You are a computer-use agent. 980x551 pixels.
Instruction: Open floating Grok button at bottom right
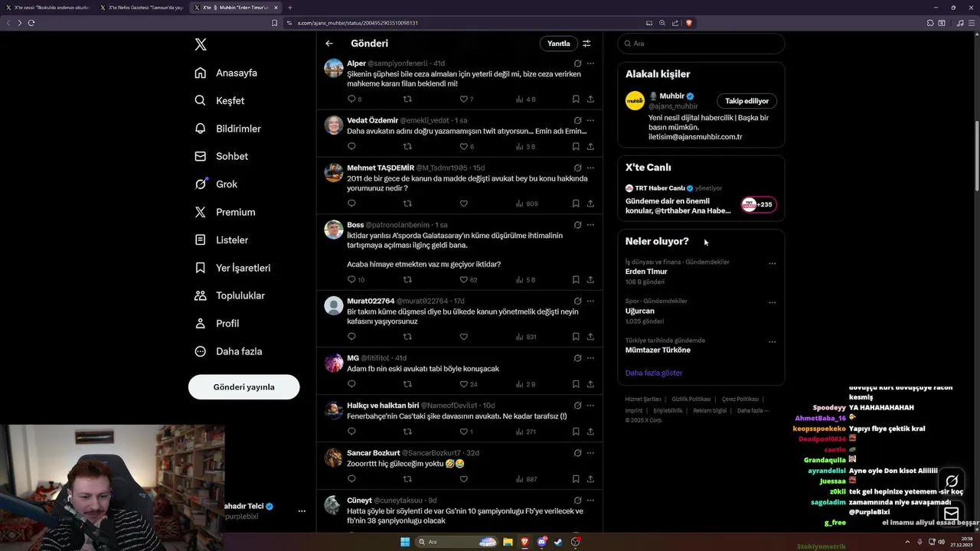(x=952, y=481)
